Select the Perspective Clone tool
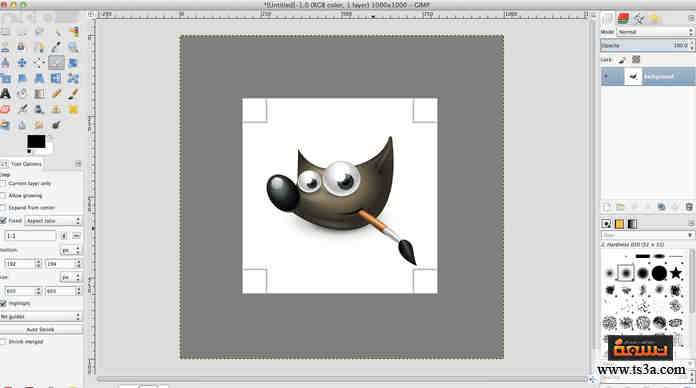The height and width of the screenshot is (388, 696). tap(5, 125)
